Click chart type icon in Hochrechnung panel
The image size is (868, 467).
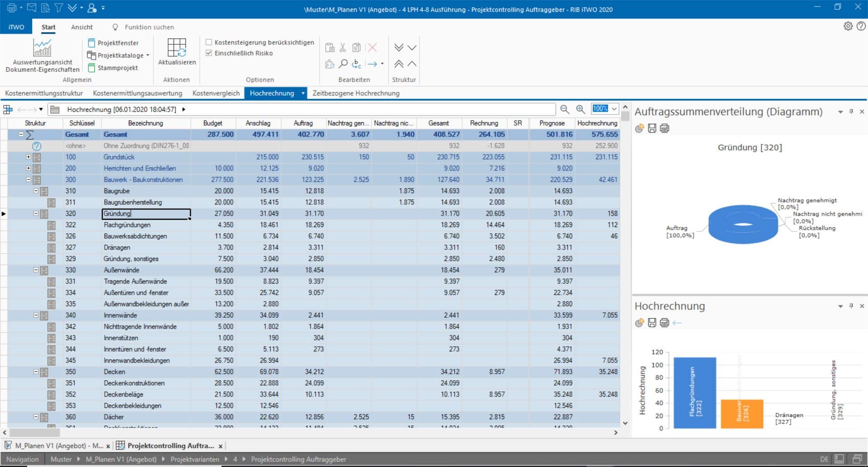pos(639,323)
